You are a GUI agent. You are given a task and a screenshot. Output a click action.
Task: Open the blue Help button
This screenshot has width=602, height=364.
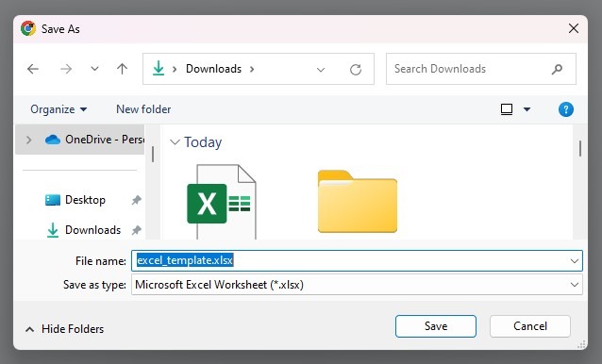566,109
